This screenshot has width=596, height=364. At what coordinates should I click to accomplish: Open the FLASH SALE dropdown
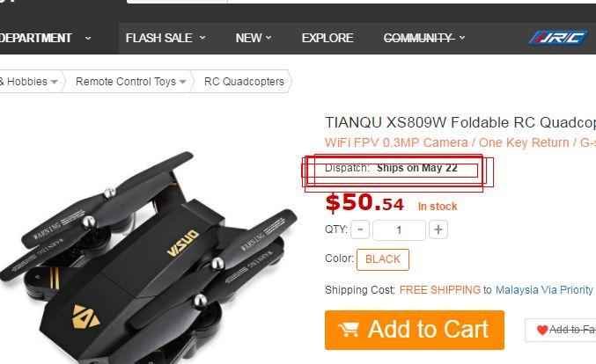pyautogui.click(x=166, y=38)
